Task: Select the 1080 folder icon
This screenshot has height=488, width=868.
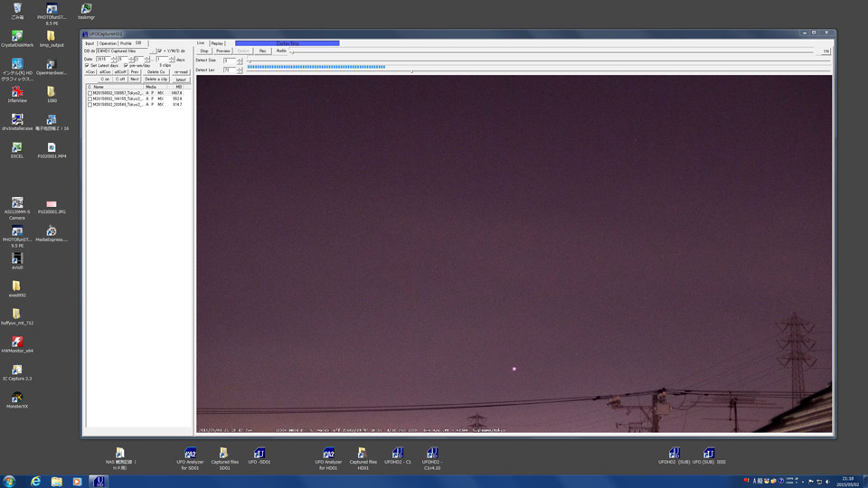Action: [x=52, y=95]
